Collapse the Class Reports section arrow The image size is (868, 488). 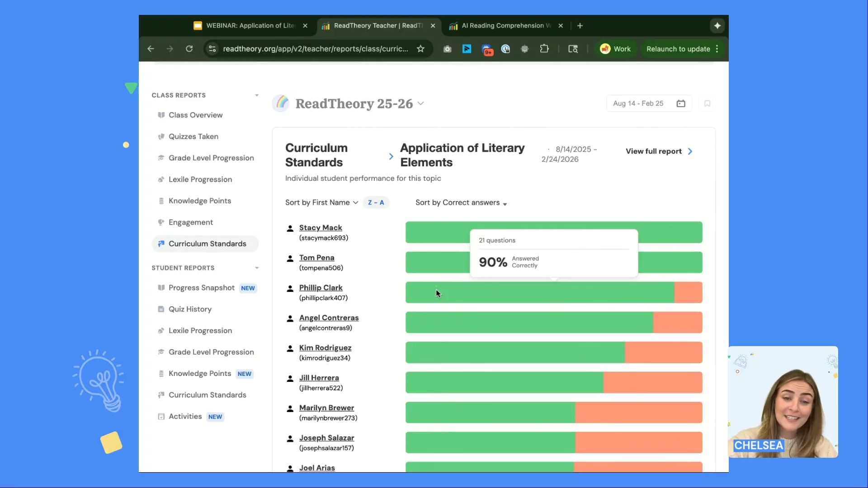[257, 95]
